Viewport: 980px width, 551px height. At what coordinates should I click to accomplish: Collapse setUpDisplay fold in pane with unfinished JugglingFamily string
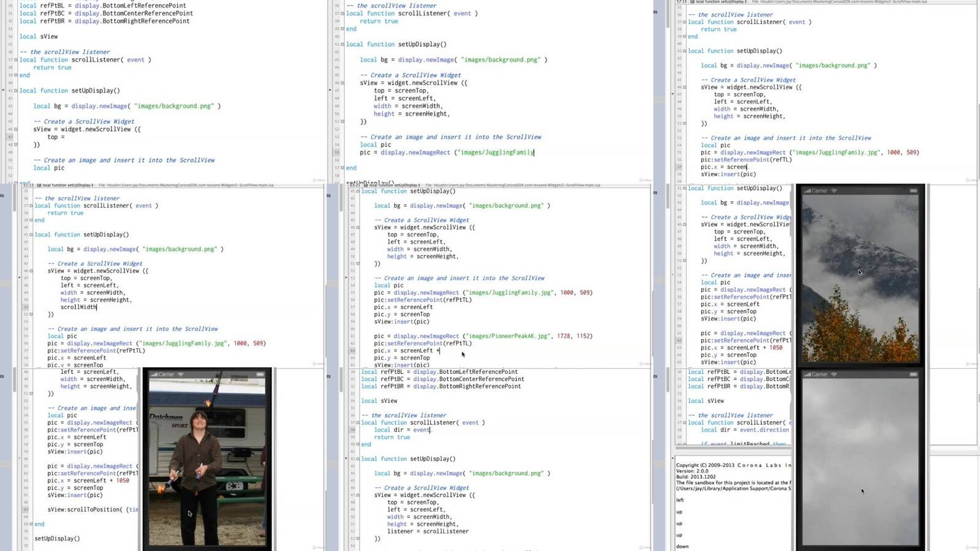point(342,44)
